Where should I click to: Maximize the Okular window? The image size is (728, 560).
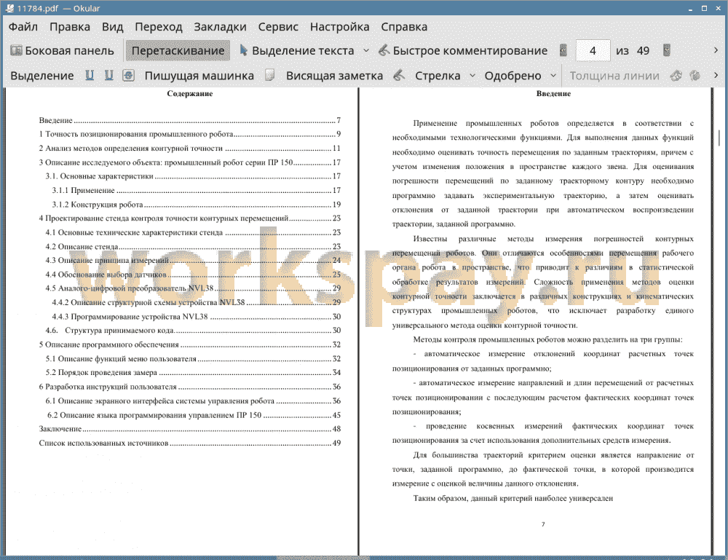[x=704, y=8]
